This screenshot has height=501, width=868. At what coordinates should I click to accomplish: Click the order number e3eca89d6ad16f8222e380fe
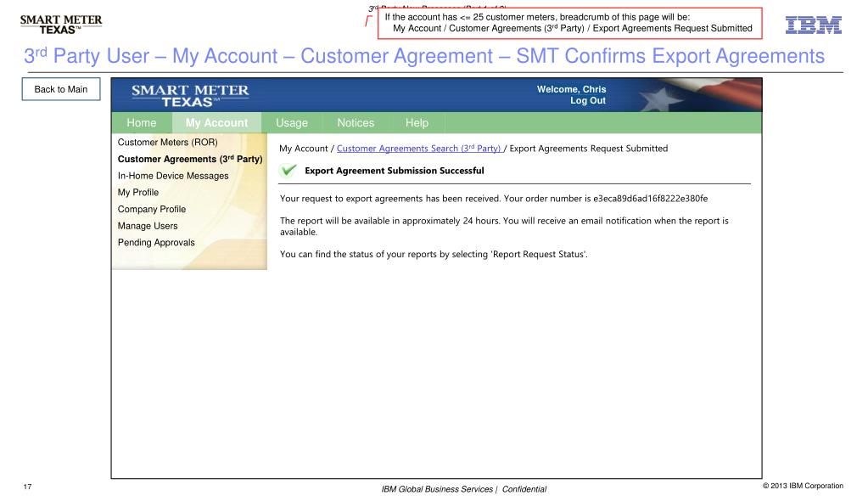[651, 199]
